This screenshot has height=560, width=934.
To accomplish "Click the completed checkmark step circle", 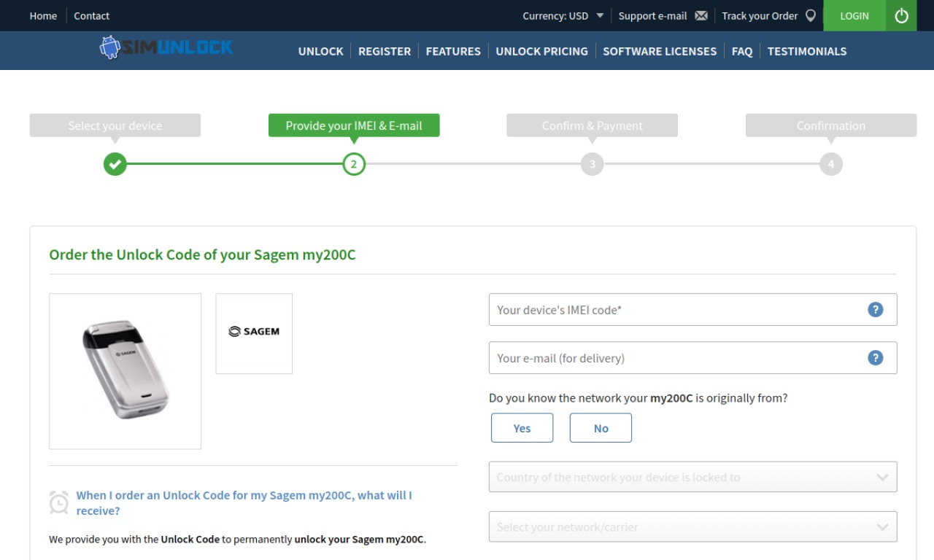I will pyautogui.click(x=115, y=164).
